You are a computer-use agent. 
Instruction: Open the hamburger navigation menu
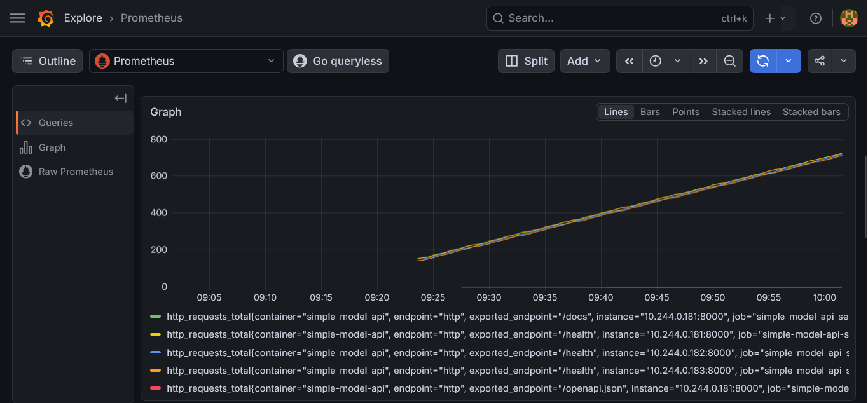17,18
